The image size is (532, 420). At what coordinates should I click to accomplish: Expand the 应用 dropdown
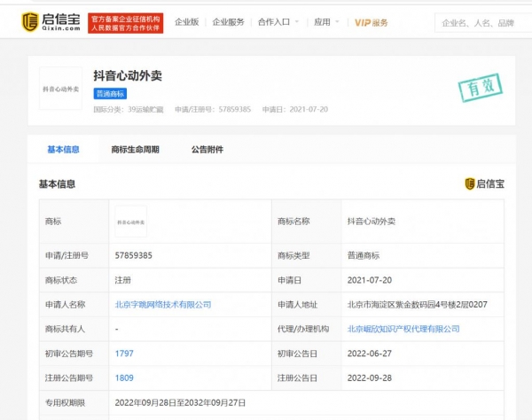326,22
